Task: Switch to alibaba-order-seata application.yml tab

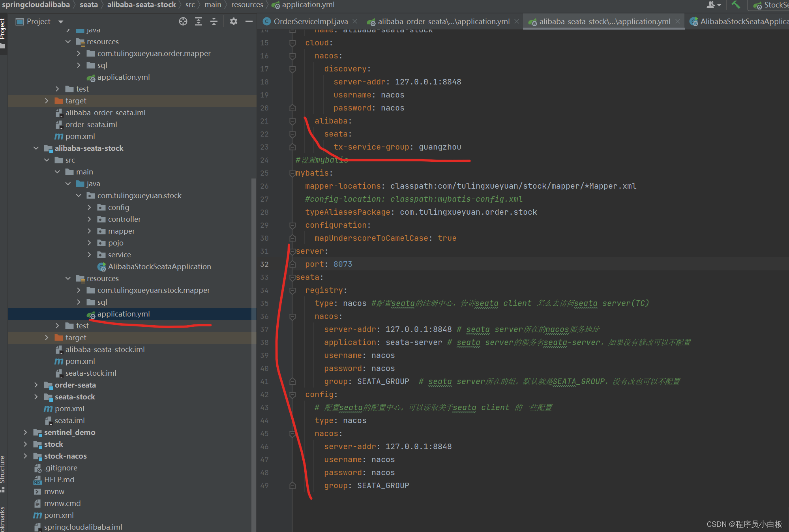Action: (443, 21)
